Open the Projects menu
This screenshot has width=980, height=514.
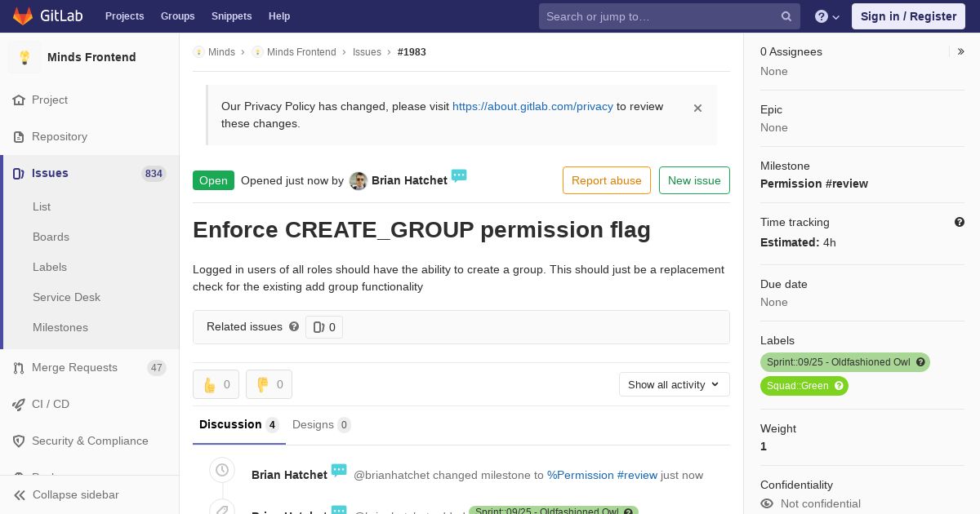tap(124, 16)
